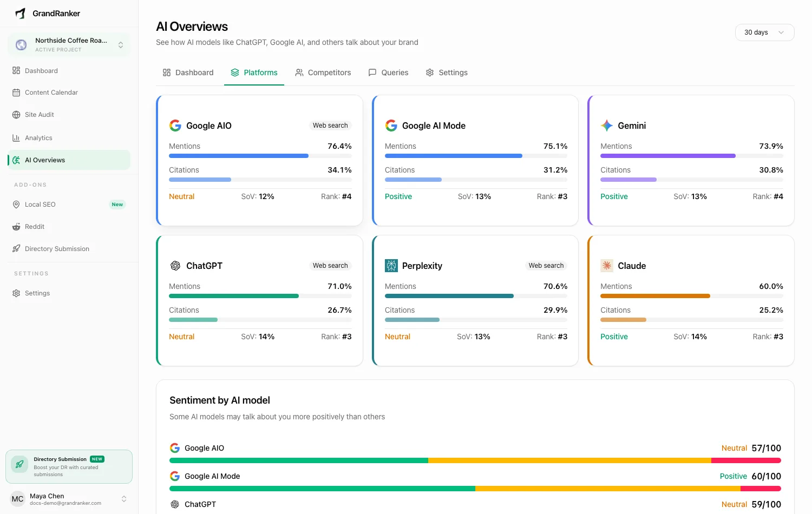Expand the Northside Coffee project switcher
This screenshot has height=514, width=812.
pyautogui.click(x=121, y=45)
